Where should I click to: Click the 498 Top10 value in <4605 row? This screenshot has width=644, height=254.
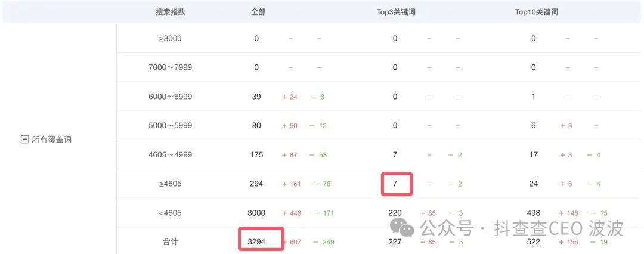(534, 213)
